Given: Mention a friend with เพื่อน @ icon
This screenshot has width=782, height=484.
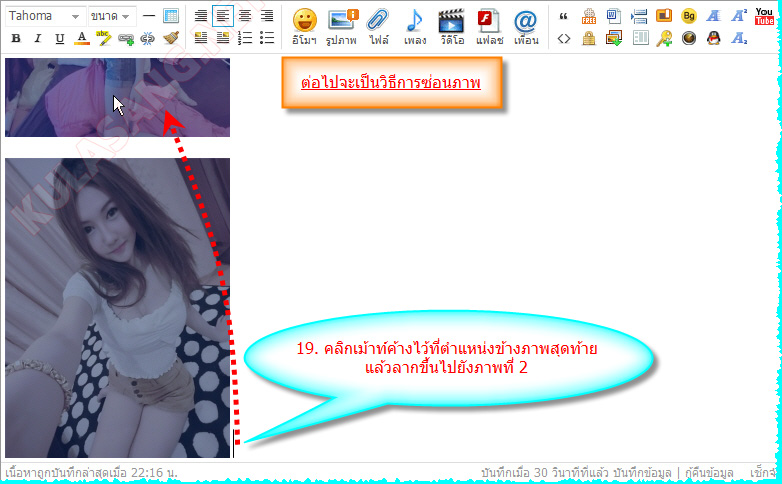Looking at the screenshot, I should [x=526, y=27].
